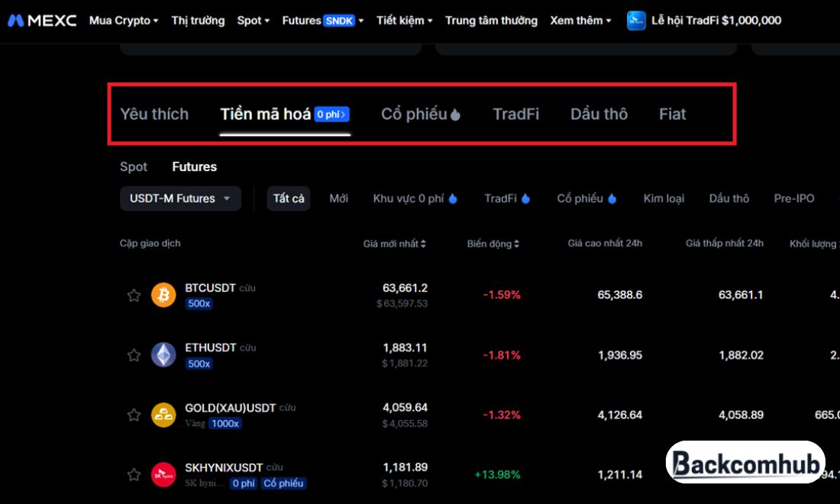840x504 pixels.
Task: Click the flame icon beside TradFi filter
Action: [525, 199]
